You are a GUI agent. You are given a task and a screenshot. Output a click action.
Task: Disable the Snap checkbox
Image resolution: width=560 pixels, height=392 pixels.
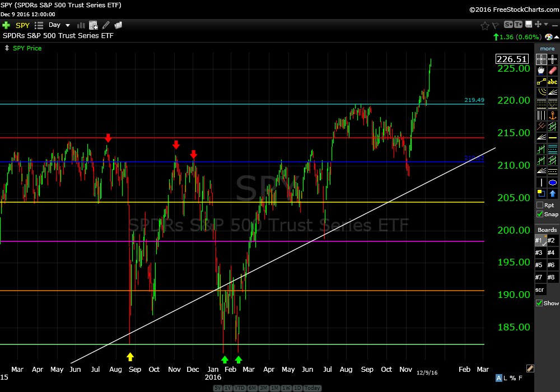[x=540, y=214]
